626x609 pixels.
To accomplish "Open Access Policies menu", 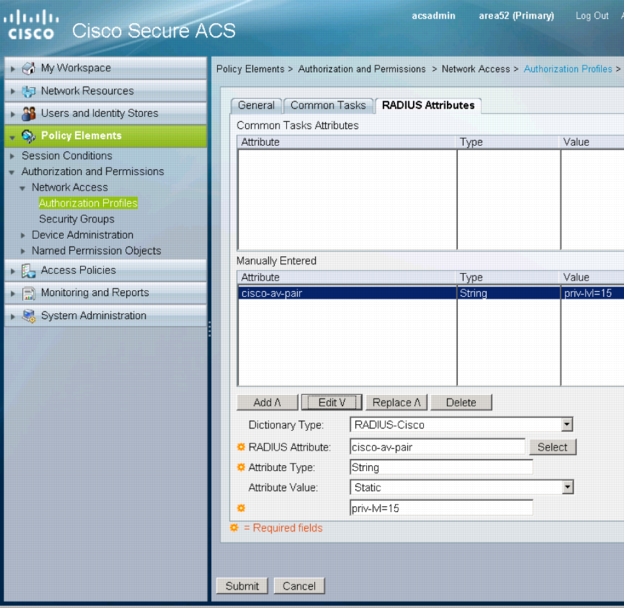I will pyautogui.click(x=105, y=270).
